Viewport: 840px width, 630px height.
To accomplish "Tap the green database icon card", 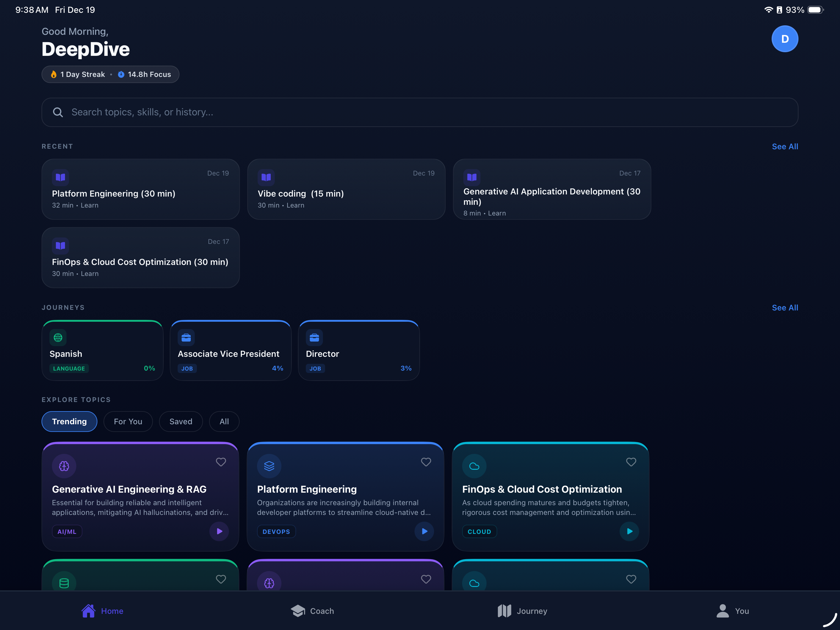I will tap(64, 582).
